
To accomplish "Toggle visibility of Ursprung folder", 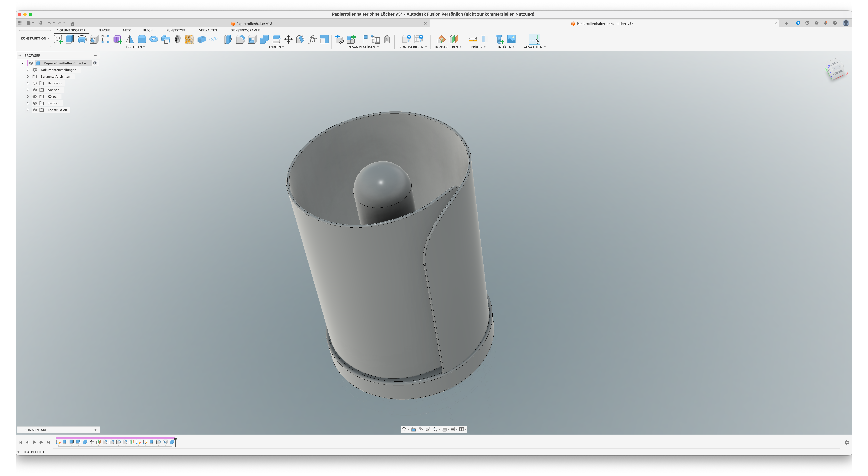I will click(35, 83).
